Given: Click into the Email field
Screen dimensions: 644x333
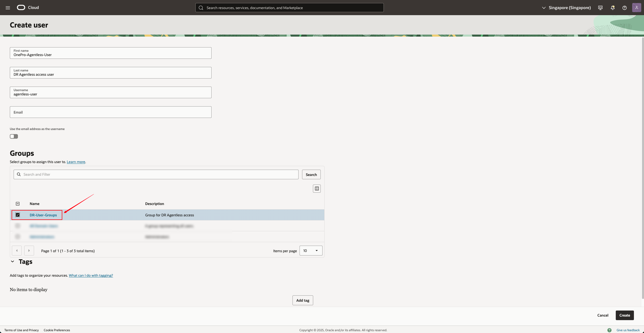Looking at the screenshot, I should click(110, 112).
